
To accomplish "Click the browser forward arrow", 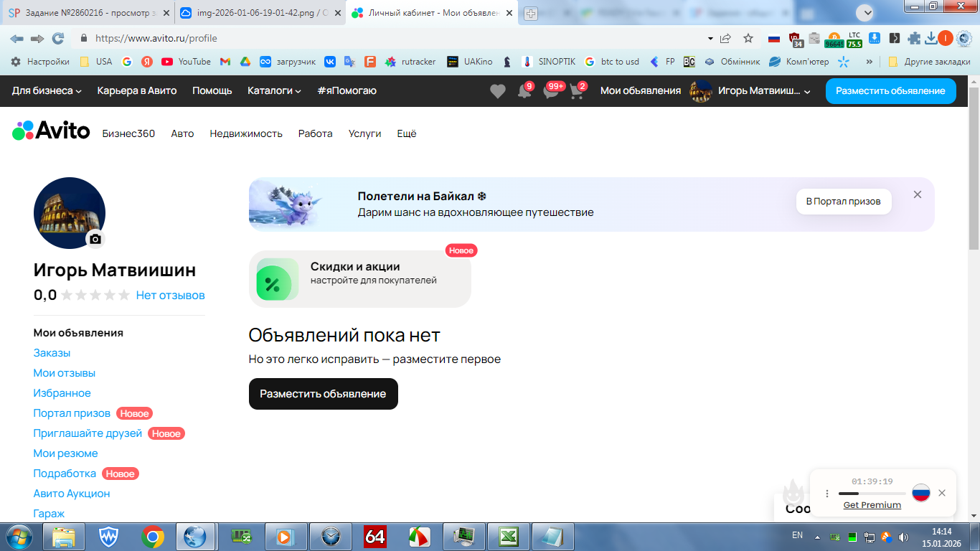I will 37,38.
